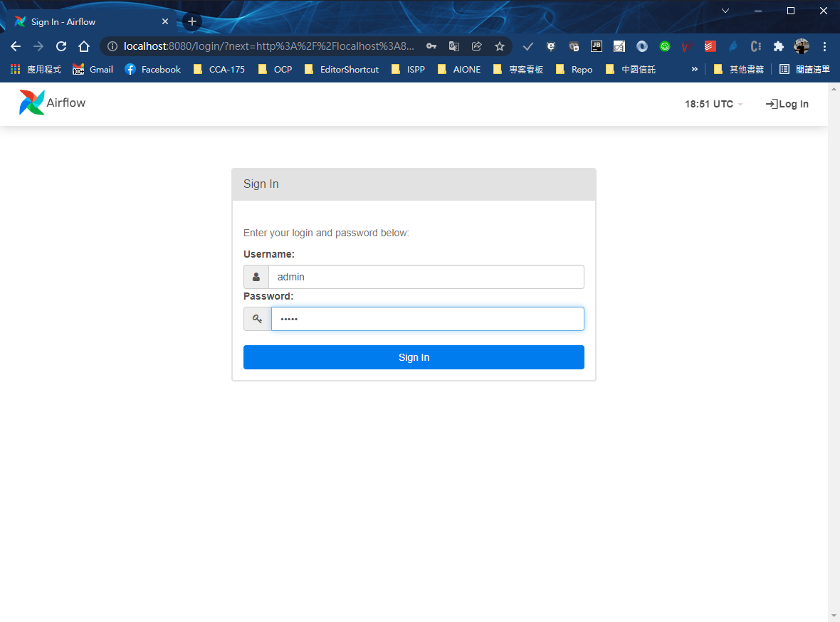The height and width of the screenshot is (622, 840).
Task: Click the Log In link in the navbar
Action: coord(787,104)
